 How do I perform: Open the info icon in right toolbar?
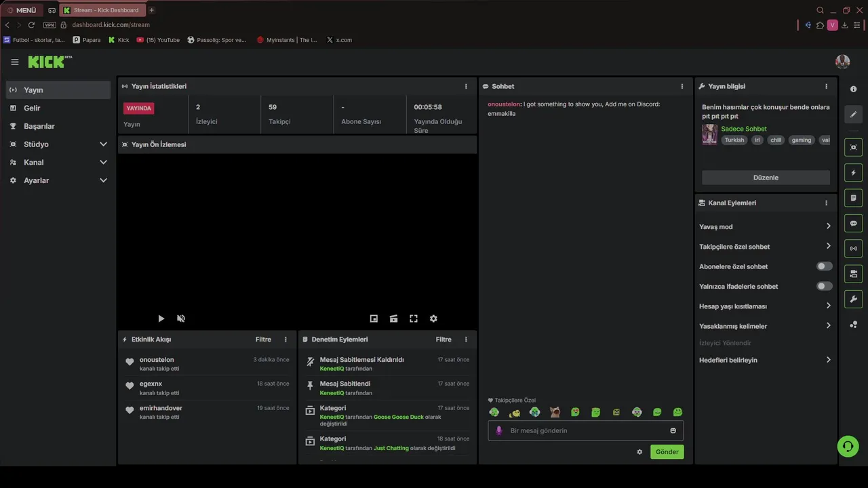pyautogui.click(x=853, y=89)
